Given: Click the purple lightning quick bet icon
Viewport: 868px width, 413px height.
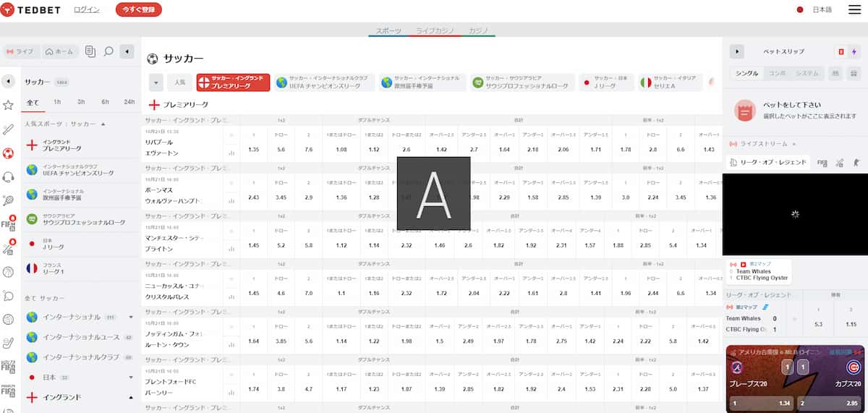Looking at the screenshot, I should [x=855, y=51].
